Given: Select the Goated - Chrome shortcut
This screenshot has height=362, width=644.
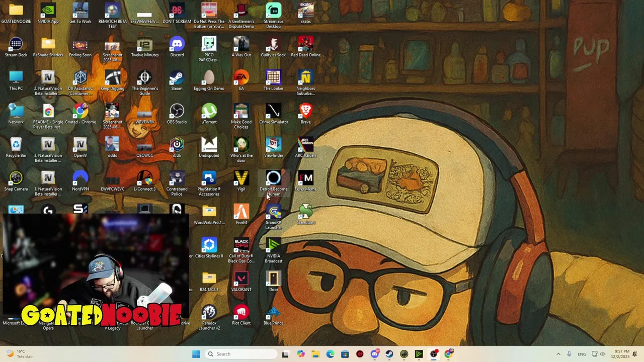Looking at the screenshot, I should click(80, 114).
